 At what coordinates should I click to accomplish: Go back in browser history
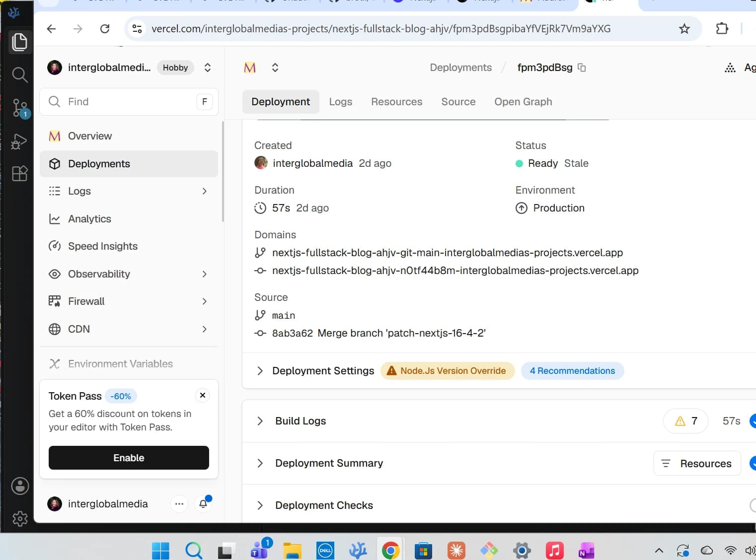(51, 29)
